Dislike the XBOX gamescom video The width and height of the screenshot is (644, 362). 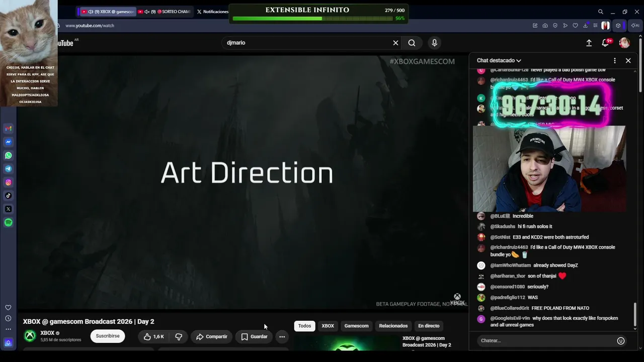(x=178, y=336)
